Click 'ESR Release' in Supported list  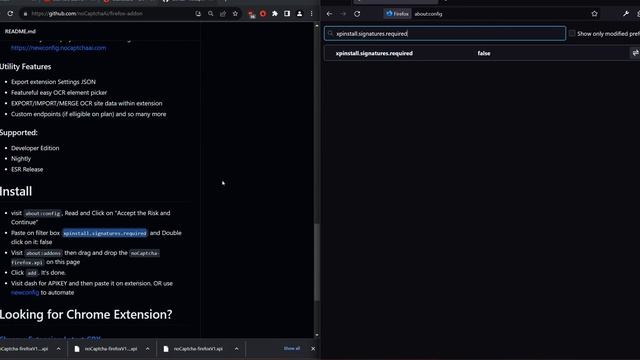coord(27,169)
